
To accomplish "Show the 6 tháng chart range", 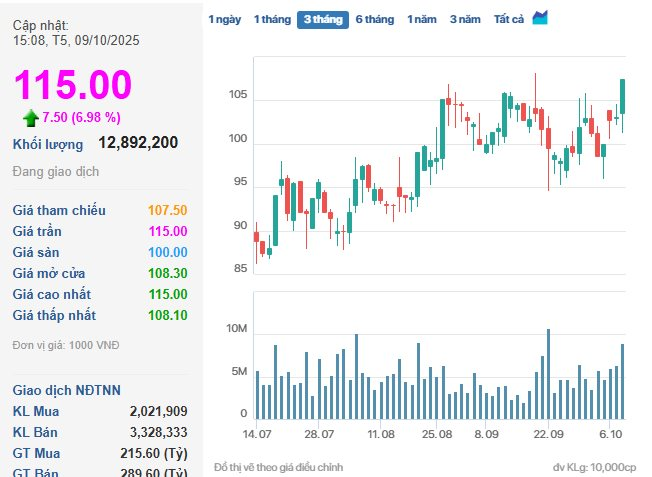I will pyautogui.click(x=375, y=19).
